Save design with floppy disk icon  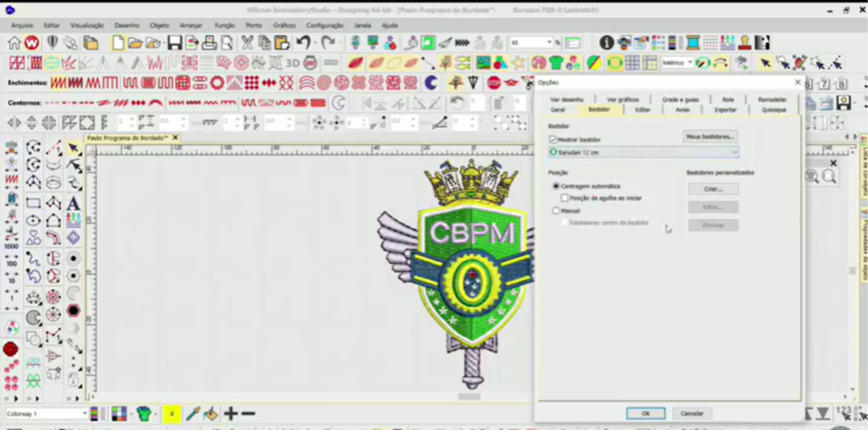174,42
